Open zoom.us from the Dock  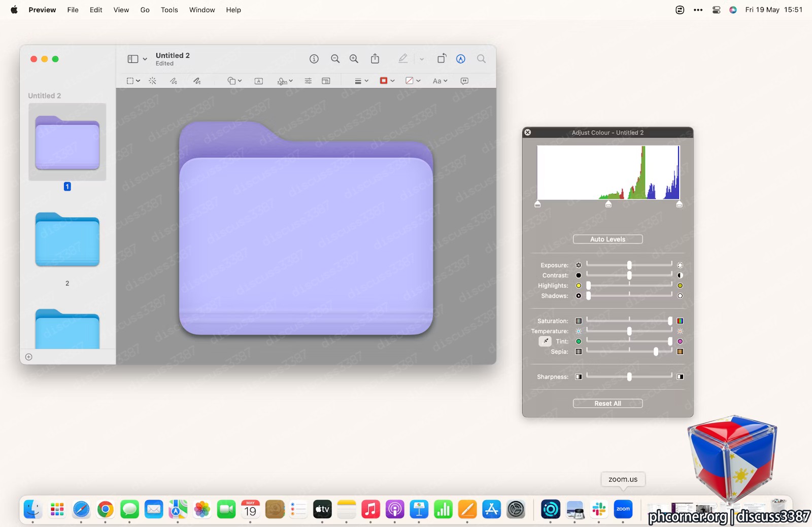623,509
